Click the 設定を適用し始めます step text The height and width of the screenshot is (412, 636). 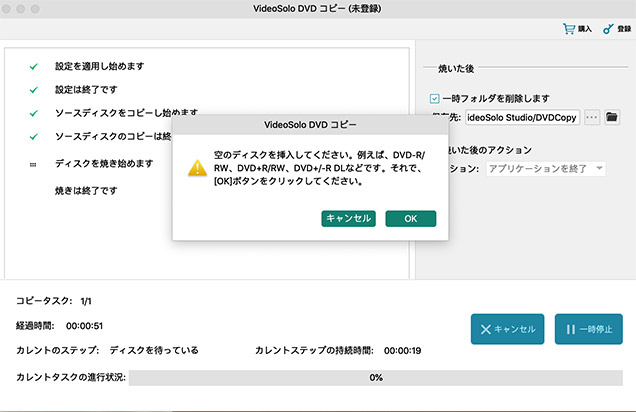[99, 66]
